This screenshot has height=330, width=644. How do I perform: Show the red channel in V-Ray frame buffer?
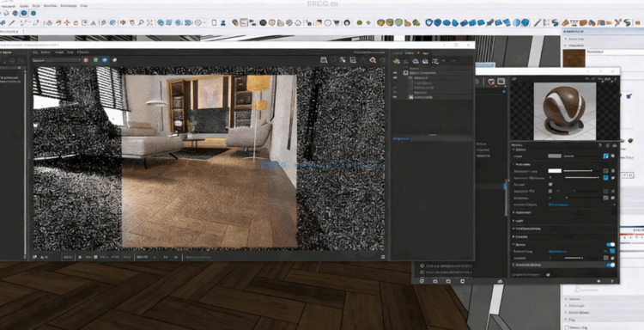[86, 60]
